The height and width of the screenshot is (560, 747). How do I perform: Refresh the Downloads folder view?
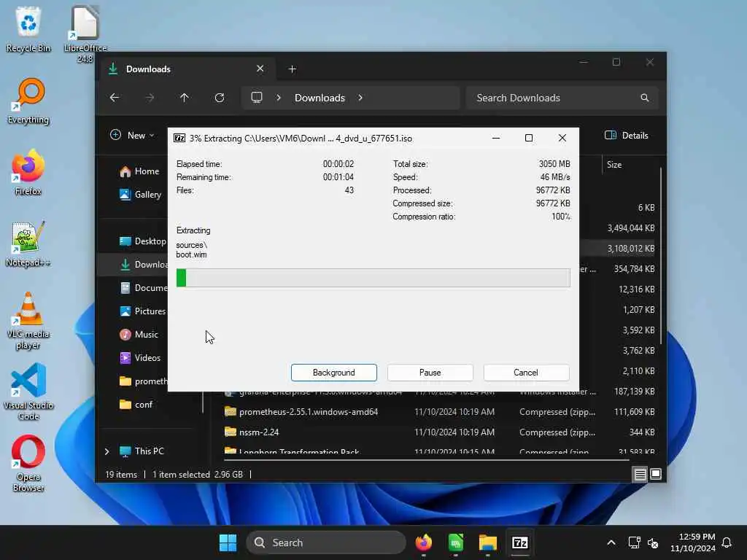(220, 98)
